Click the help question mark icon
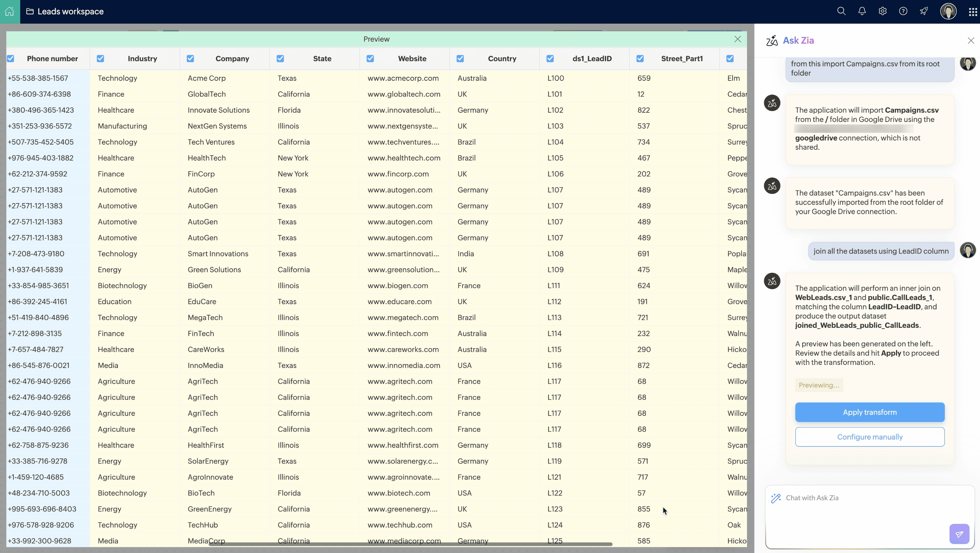The image size is (980, 553). point(903,11)
